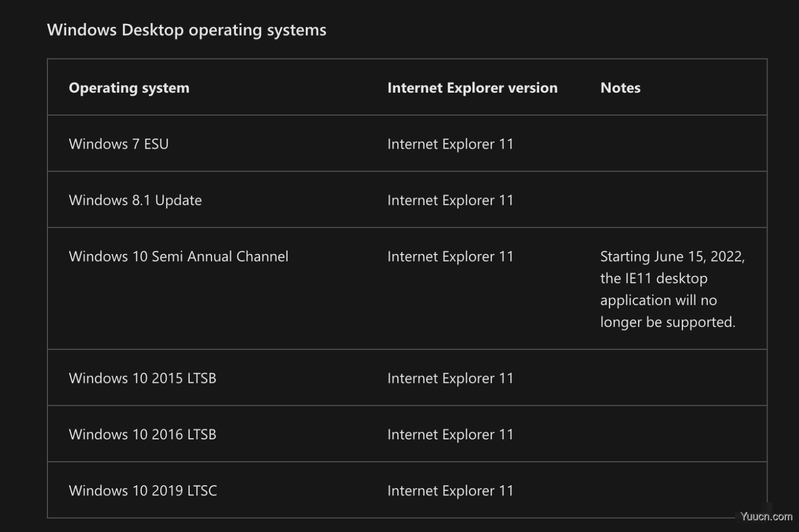Click the 'Starting June 15, 2022' note text
This screenshot has width=799, height=532.
click(672, 289)
